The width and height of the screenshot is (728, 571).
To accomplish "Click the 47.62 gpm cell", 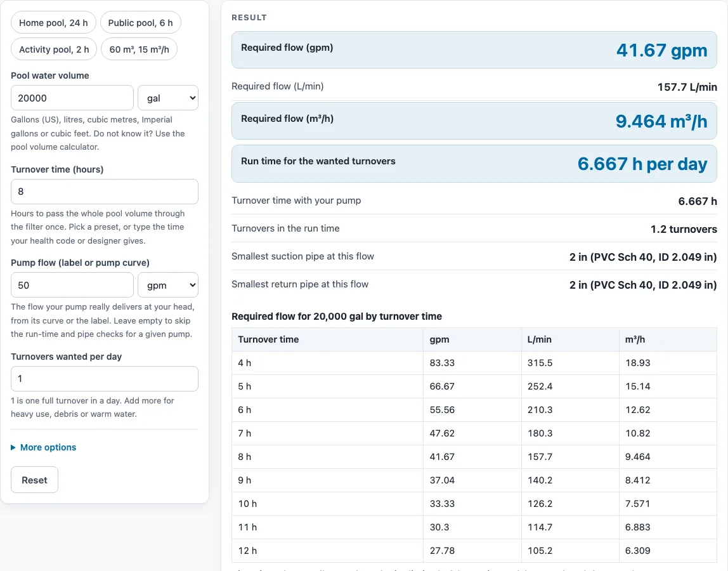I will [x=472, y=433].
